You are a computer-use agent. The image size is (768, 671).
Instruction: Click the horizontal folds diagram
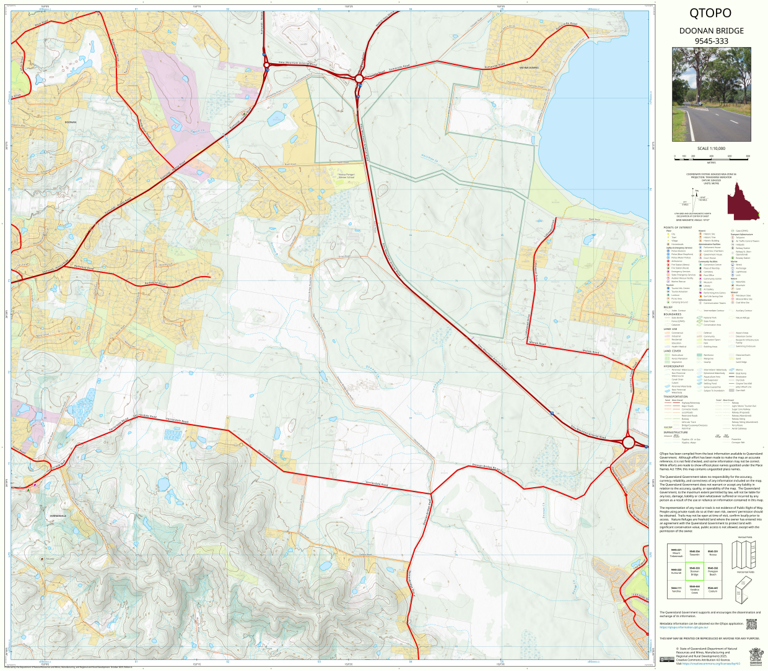pyautogui.click(x=744, y=590)
